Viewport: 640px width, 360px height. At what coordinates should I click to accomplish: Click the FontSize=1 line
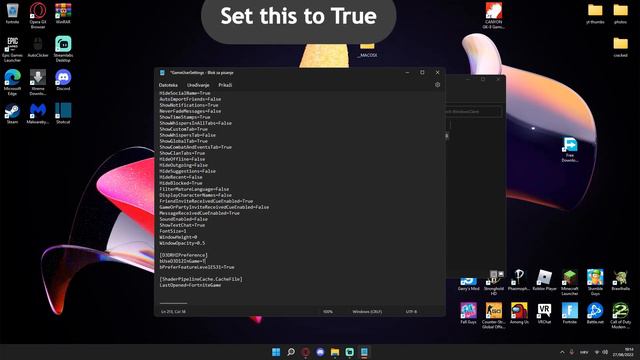[x=173, y=231]
